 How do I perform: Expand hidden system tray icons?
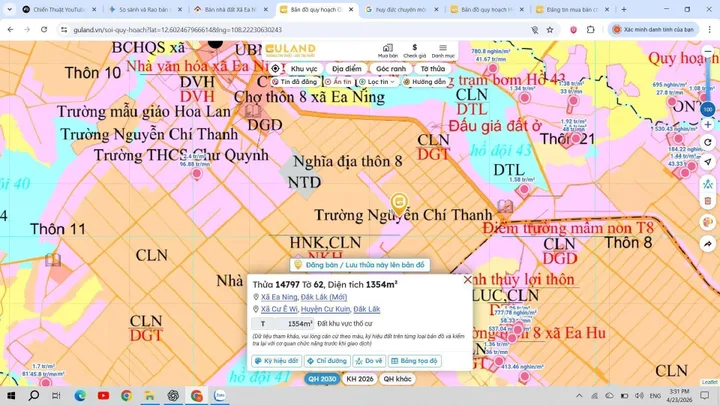click(x=579, y=395)
